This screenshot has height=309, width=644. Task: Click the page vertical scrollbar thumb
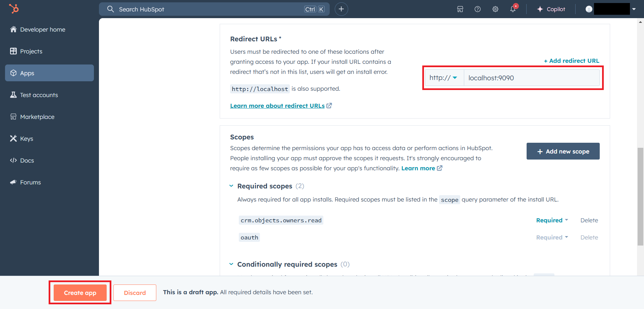[640, 196]
